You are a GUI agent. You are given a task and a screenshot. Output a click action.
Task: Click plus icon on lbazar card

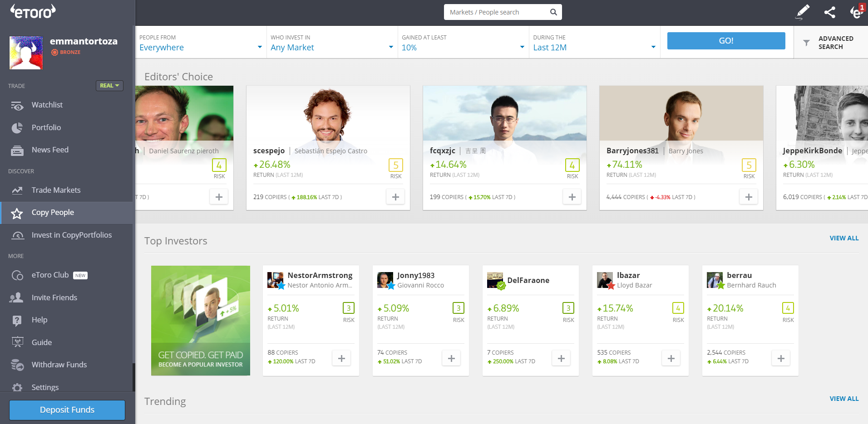(671, 358)
